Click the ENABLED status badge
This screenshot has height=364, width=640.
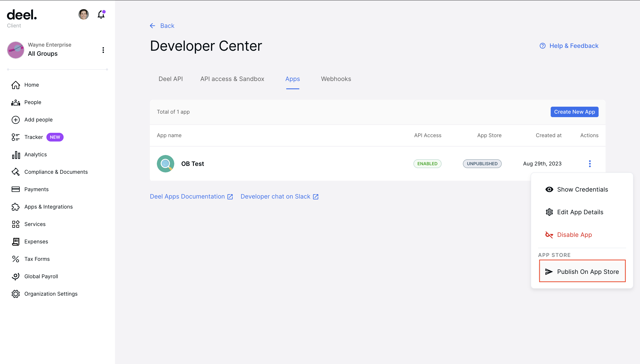427,164
